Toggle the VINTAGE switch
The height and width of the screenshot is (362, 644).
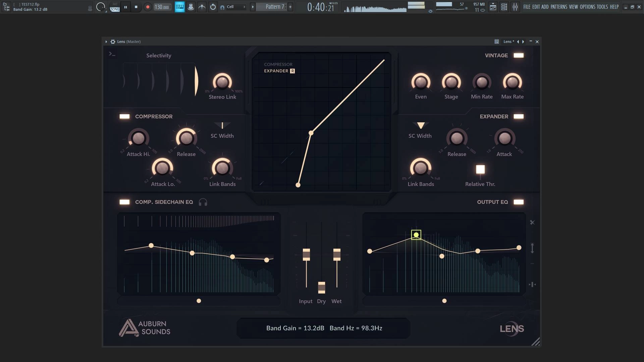[x=519, y=55]
